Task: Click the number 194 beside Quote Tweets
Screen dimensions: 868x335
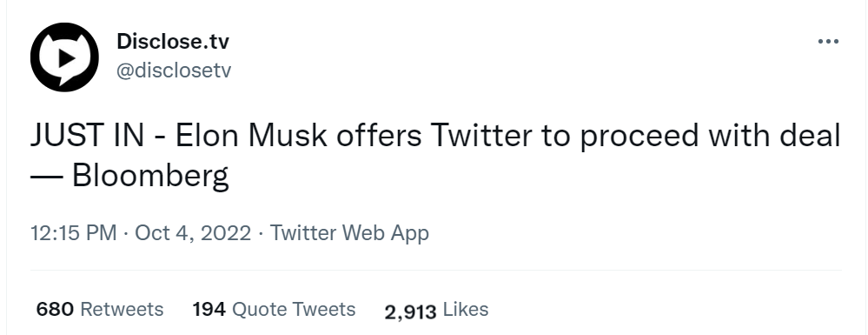Action: [x=209, y=309]
